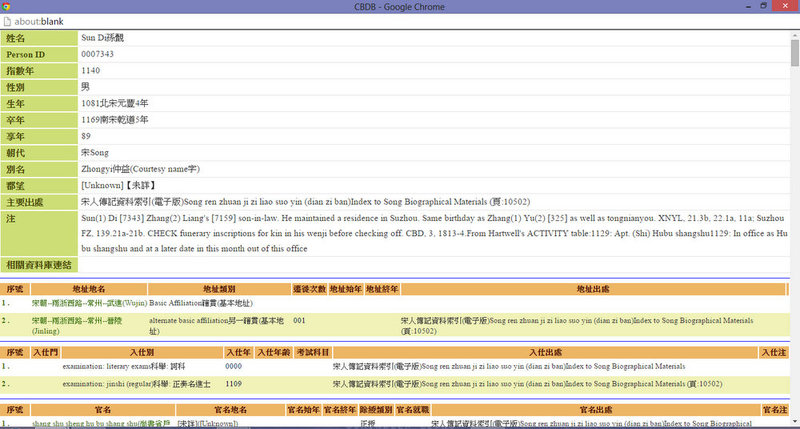Click the 地址地名 column header
This screenshot has height=429, width=800.
pos(89,289)
